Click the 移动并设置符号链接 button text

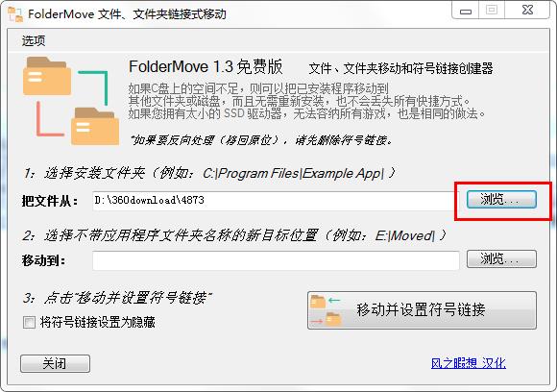(x=421, y=310)
